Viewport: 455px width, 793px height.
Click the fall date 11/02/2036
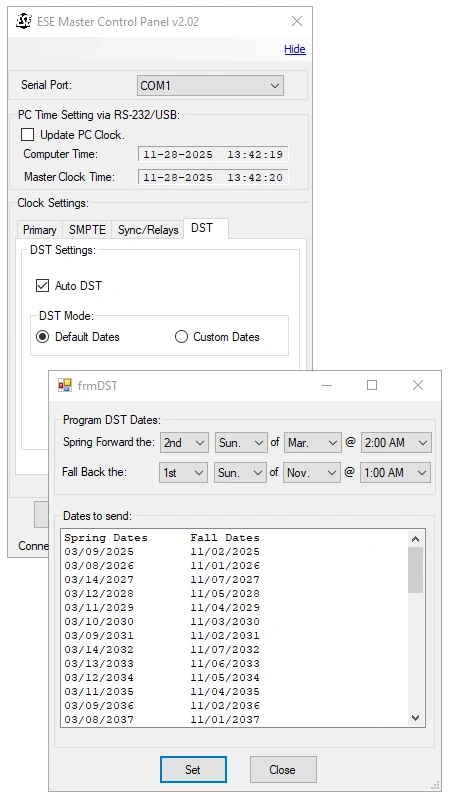[225, 706]
